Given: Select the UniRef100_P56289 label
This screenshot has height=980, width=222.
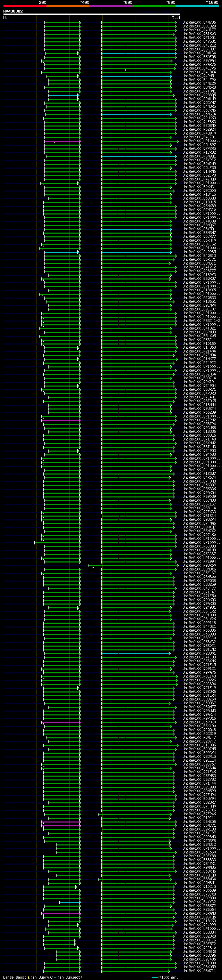Looking at the screenshot, I should point(199,412).
